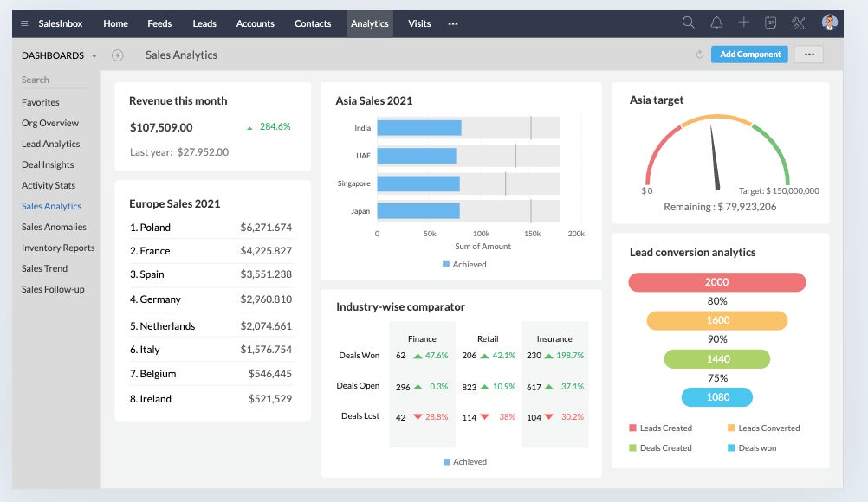
Task: Click the Asia target gauge needle
Action: coord(715,158)
